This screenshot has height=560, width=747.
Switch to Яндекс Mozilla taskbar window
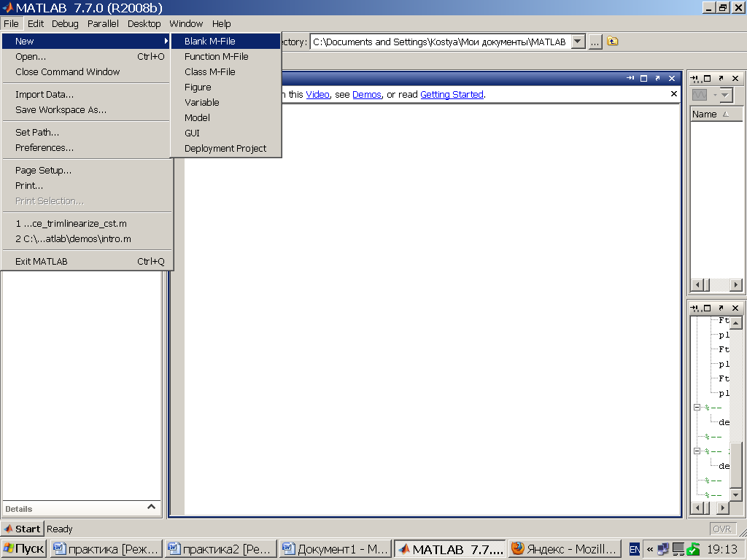pos(564,549)
